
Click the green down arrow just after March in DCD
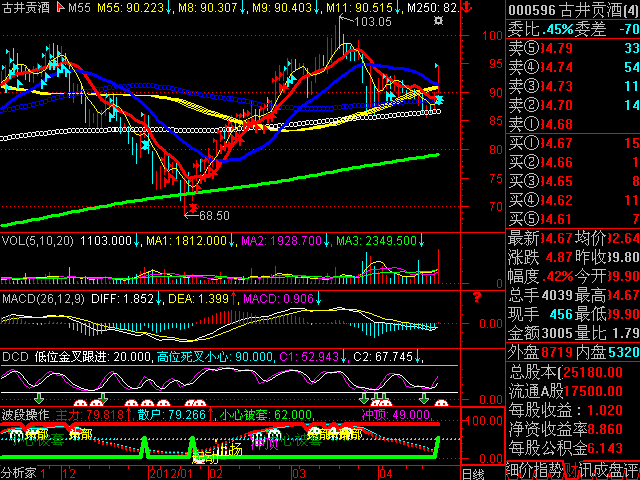[x=364, y=398]
